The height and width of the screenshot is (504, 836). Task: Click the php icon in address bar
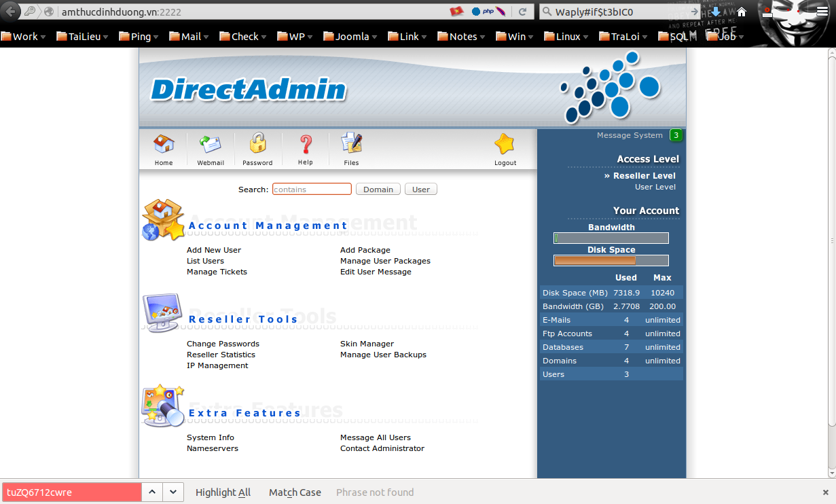[x=488, y=12]
